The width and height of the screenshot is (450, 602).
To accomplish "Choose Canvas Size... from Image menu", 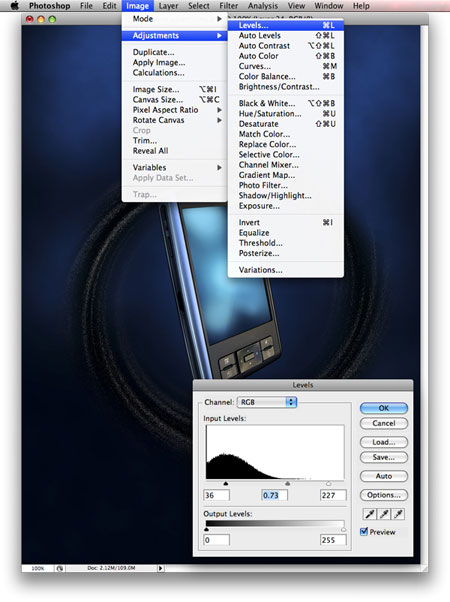I will tap(174, 100).
